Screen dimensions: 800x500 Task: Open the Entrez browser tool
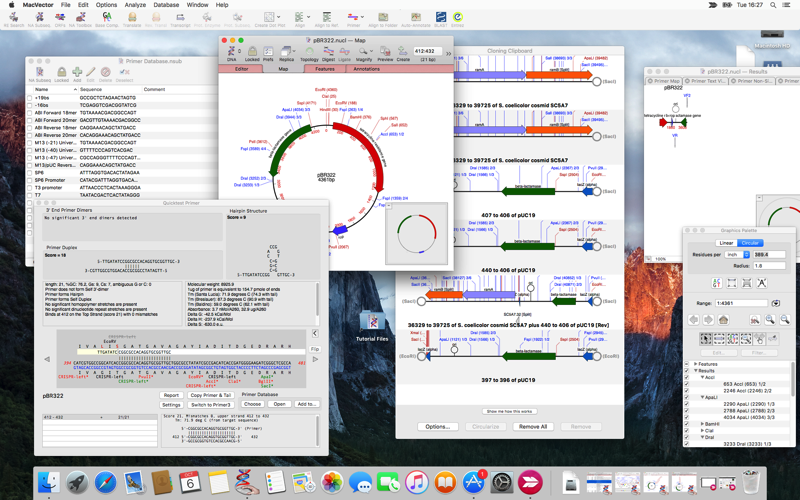457,17
